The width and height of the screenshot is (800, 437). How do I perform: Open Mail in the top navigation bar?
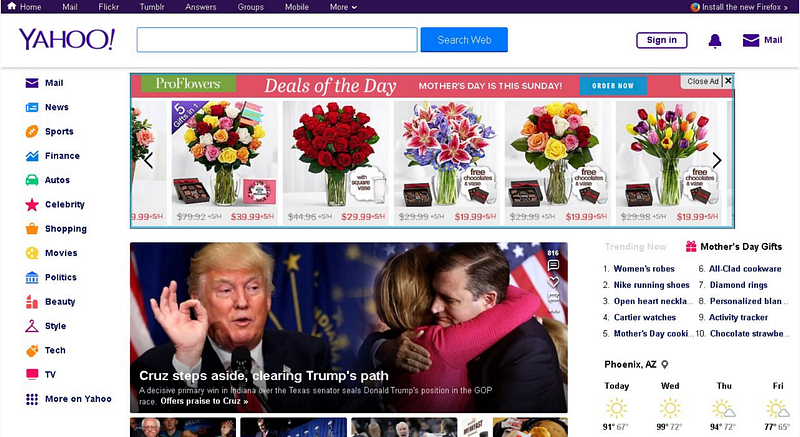70,7
